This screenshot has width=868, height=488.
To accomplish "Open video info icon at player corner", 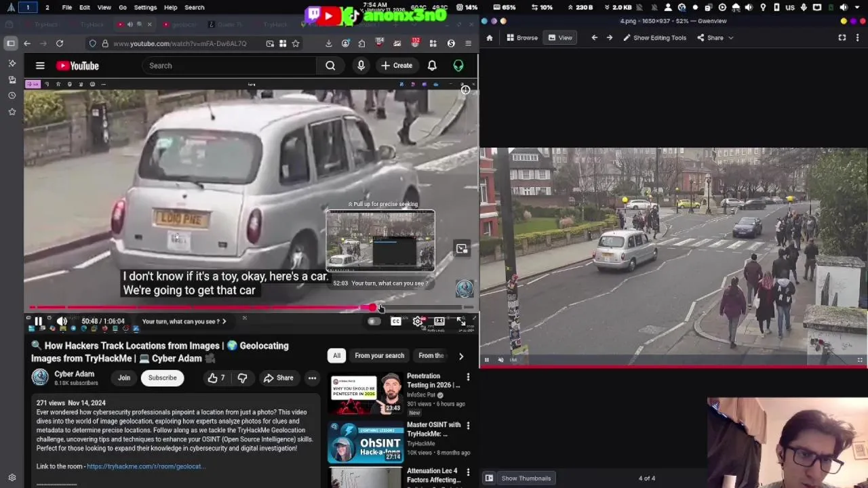I will pos(465,90).
